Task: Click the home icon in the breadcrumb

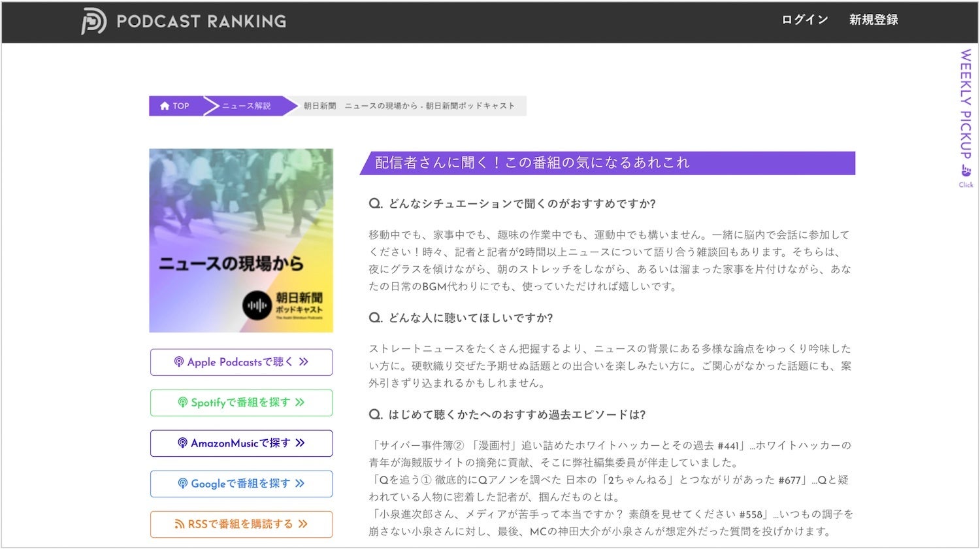Action: (165, 106)
